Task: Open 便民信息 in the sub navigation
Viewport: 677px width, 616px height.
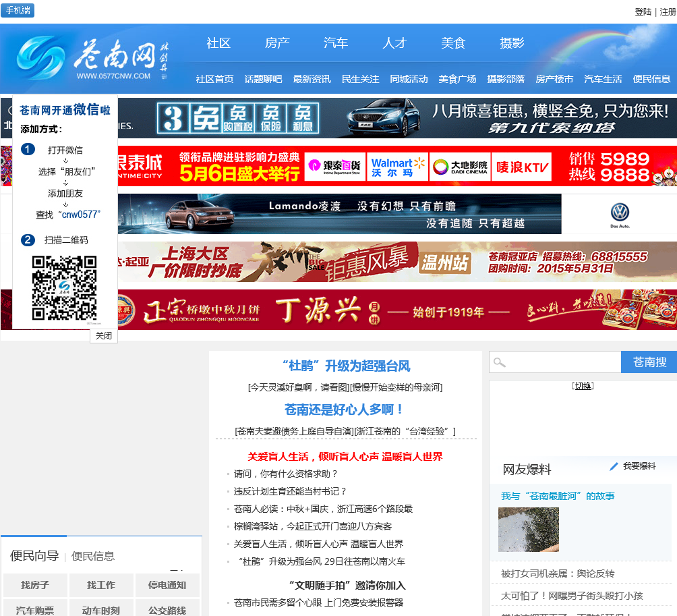Action: tap(651, 79)
